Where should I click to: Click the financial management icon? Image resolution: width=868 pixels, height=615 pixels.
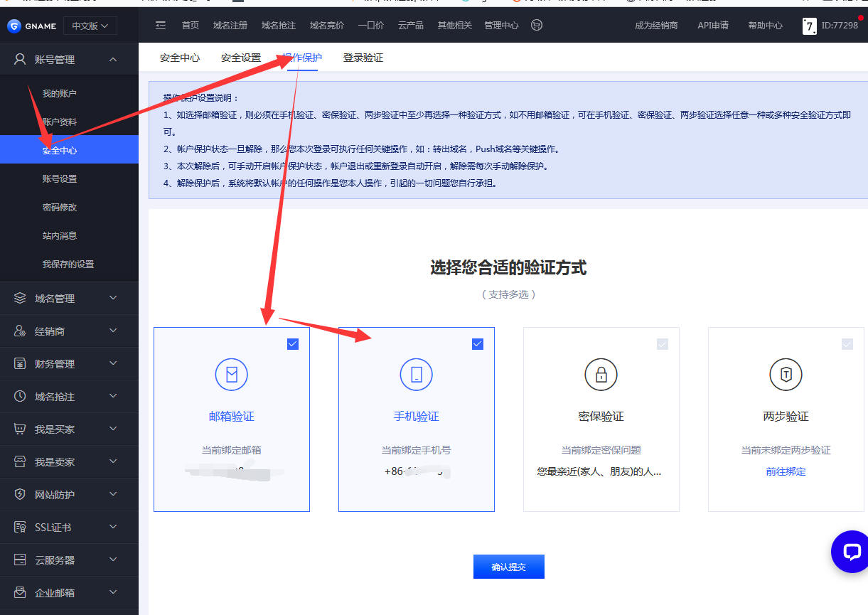pyautogui.click(x=20, y=364)
